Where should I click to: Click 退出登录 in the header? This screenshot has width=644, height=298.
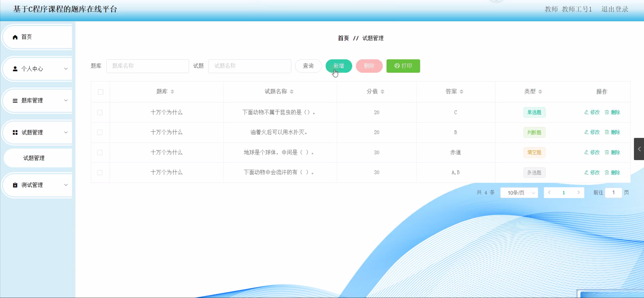615,9
